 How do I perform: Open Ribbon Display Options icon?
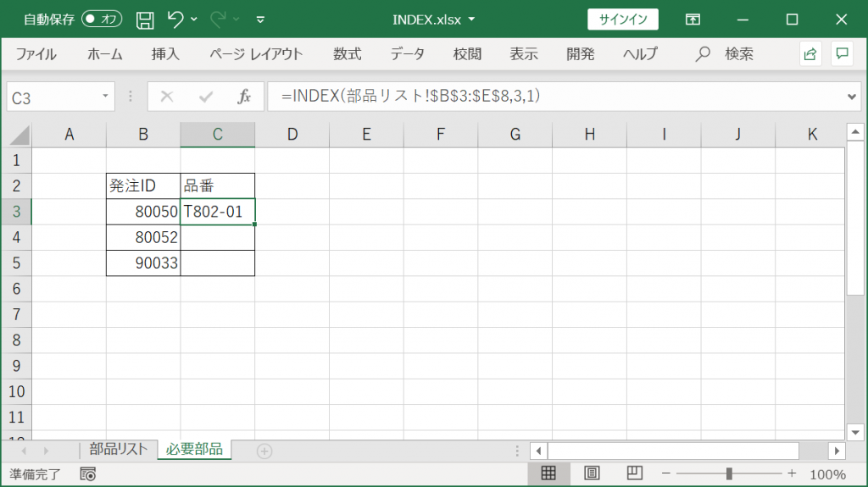click(x=693, y=20)
